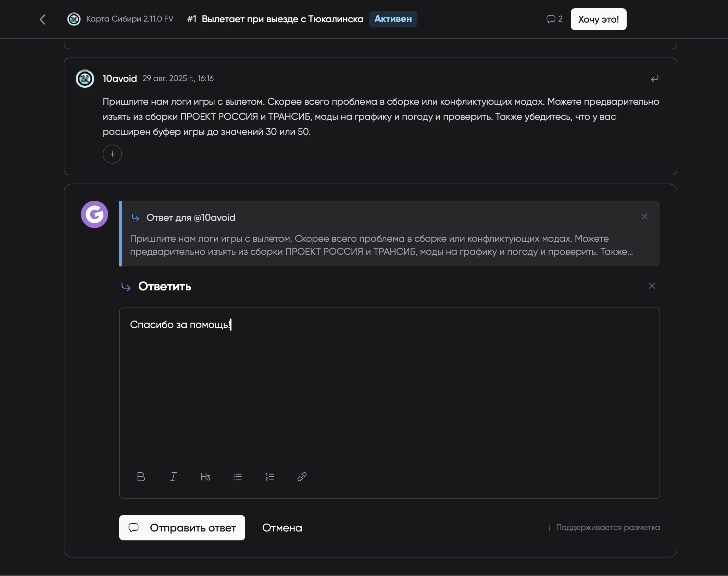
Task: Open the 10avoid username link
Action: click(120, 79)
